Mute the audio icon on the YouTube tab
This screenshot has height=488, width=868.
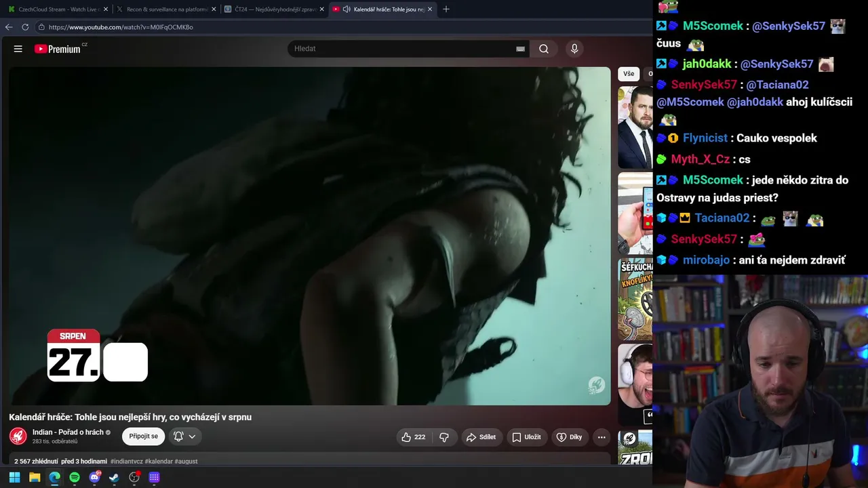pos(347,9)
